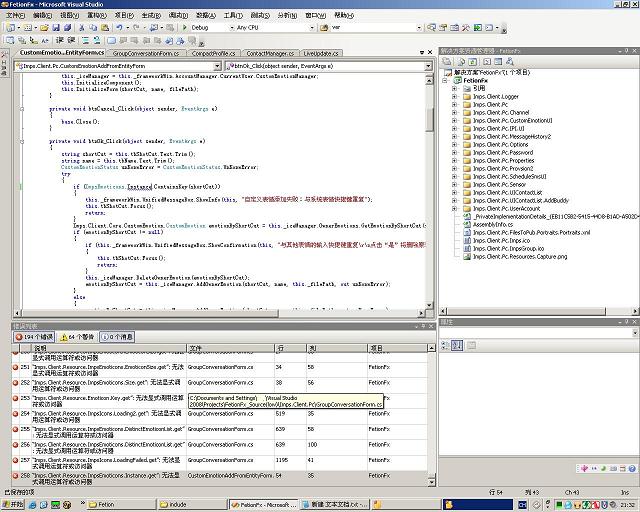Select the Inps.Client.Pc.Sensor folder
Image resolution: width=640 pixels, height=512 pixels.
pyautogui.click(x=502, y=184)
